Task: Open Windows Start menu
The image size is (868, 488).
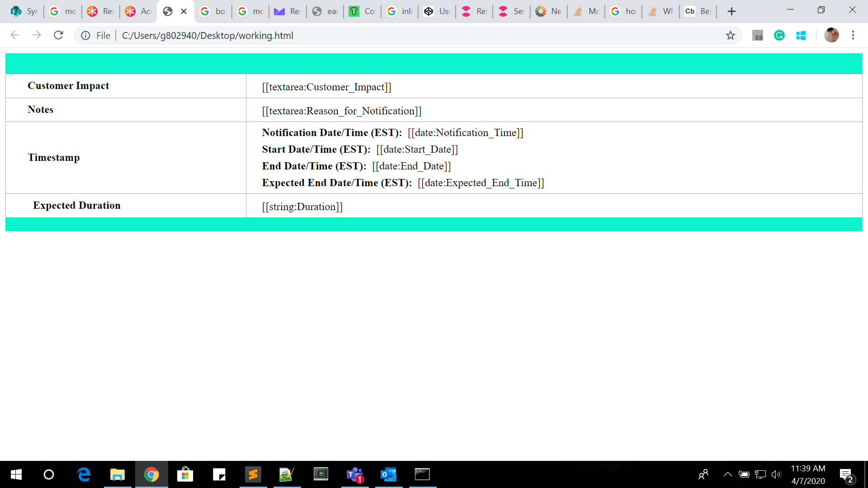Action: click(x=16, y=474)
